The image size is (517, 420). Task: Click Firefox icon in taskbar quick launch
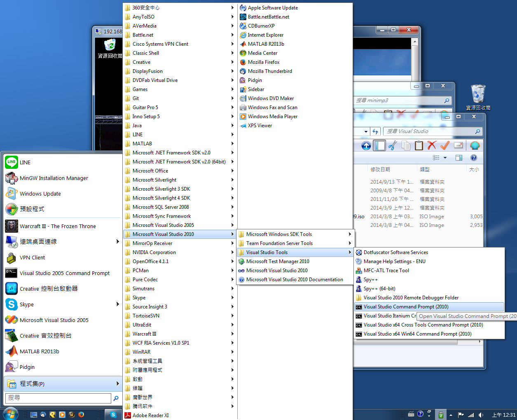pyautogui.click(x=81, y=415)
